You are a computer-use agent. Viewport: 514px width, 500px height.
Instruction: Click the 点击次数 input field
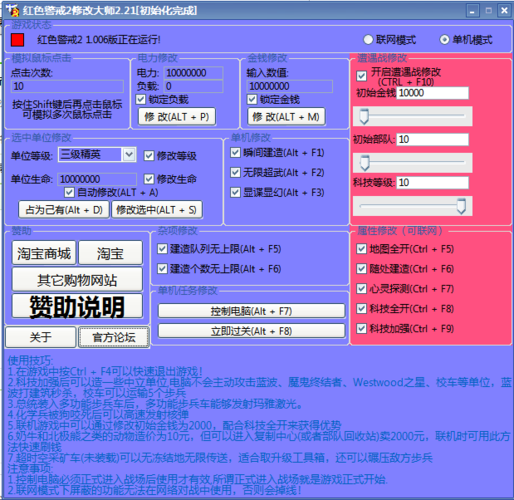click(67, 86)
